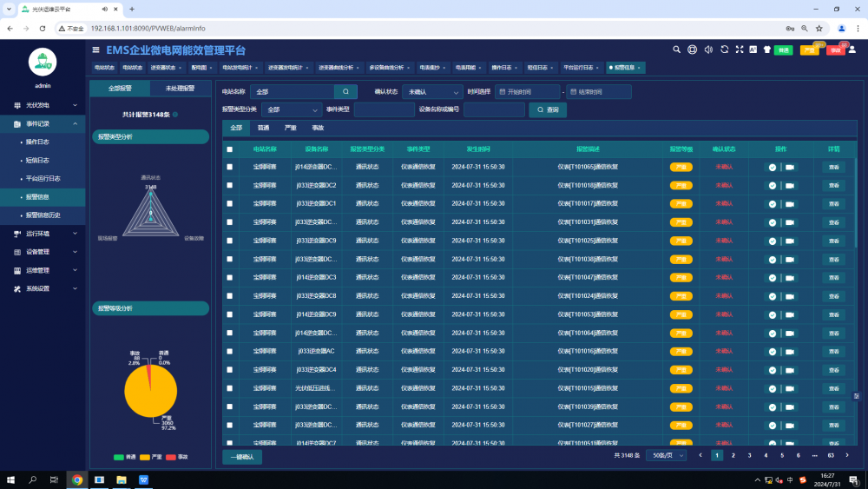Click the 一键确认 button
868x489 pixels.
pyautogui.click(x=242, y=456)
